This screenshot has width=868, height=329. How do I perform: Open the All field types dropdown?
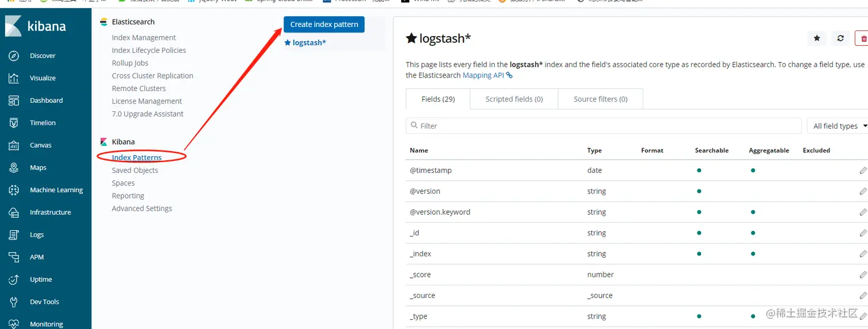pos(839,126)
